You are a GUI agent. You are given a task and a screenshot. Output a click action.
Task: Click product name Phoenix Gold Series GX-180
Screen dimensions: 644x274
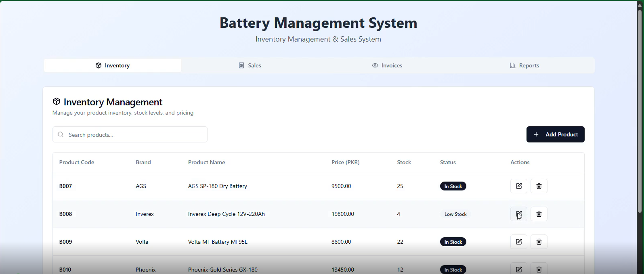point(223,270)
